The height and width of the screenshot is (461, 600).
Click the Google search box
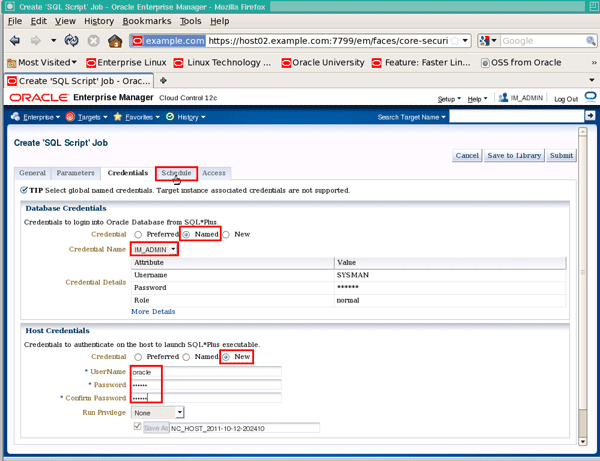[543, 41]
